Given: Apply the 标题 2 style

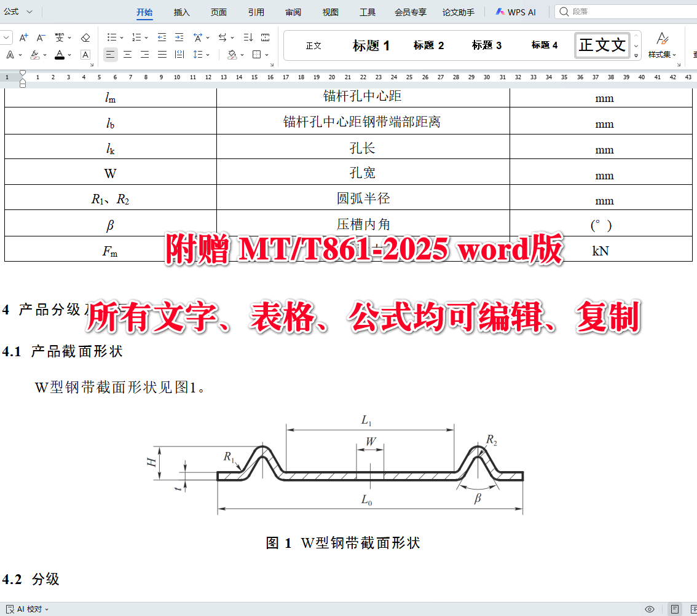Looking at the screenshot, I should pos(428,45).
